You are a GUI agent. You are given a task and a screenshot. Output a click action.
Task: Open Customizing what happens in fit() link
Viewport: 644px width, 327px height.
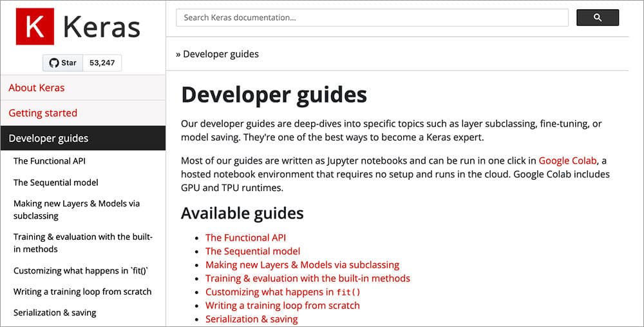pos(283,292)
